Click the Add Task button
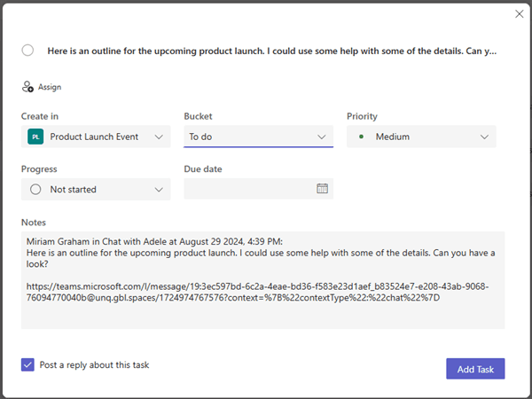The image size is (532, 399). point(475,369)
